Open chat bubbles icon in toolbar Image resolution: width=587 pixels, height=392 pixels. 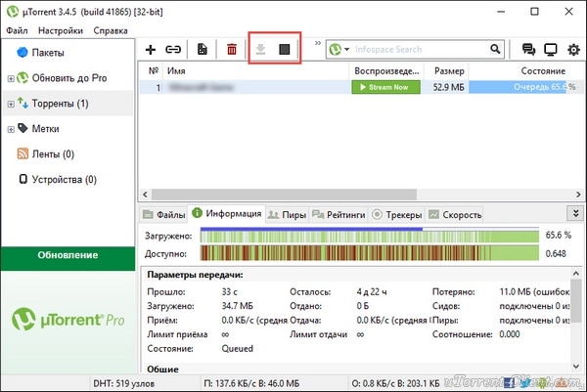click(528, 50)
